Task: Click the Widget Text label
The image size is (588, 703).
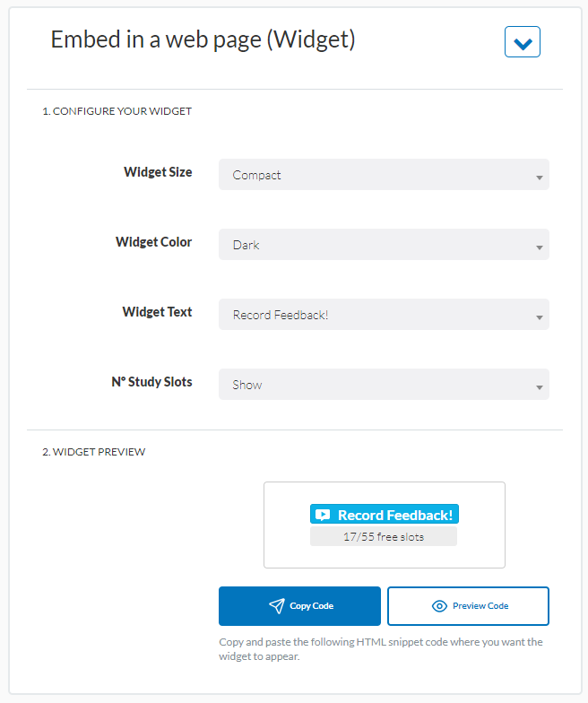Action: 157,312
